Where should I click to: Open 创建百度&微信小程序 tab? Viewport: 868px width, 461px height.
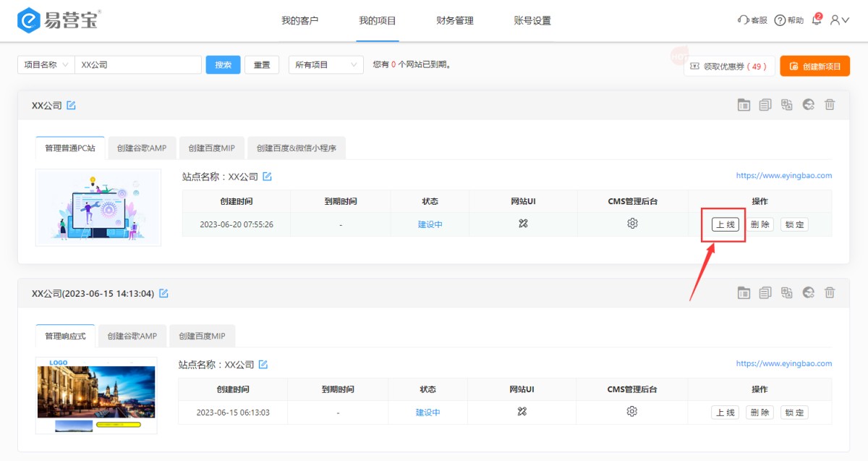pos(297,148)
